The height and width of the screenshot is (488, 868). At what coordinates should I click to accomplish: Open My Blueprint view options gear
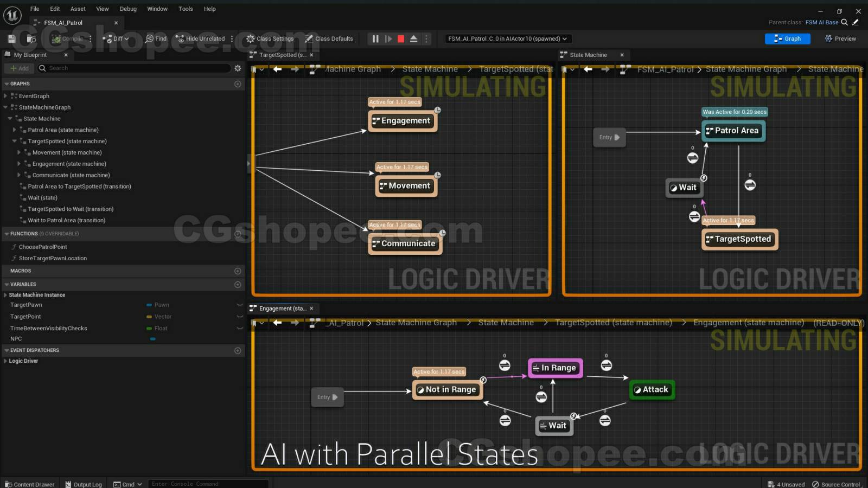tap(238, 68)
